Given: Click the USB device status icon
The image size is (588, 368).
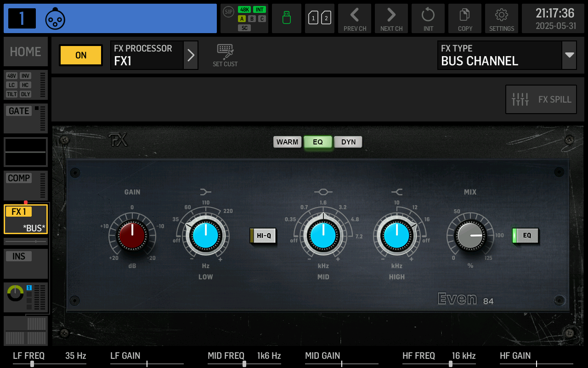Looking at the screenshot, I should 286,18.
